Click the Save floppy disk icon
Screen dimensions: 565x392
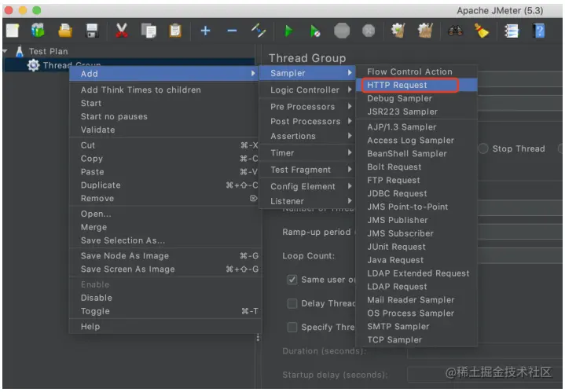(x=92, y=31)
